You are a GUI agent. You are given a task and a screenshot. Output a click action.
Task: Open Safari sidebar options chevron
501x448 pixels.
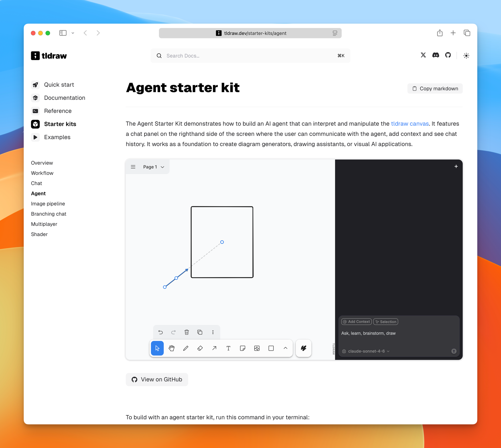coord(73,33)
